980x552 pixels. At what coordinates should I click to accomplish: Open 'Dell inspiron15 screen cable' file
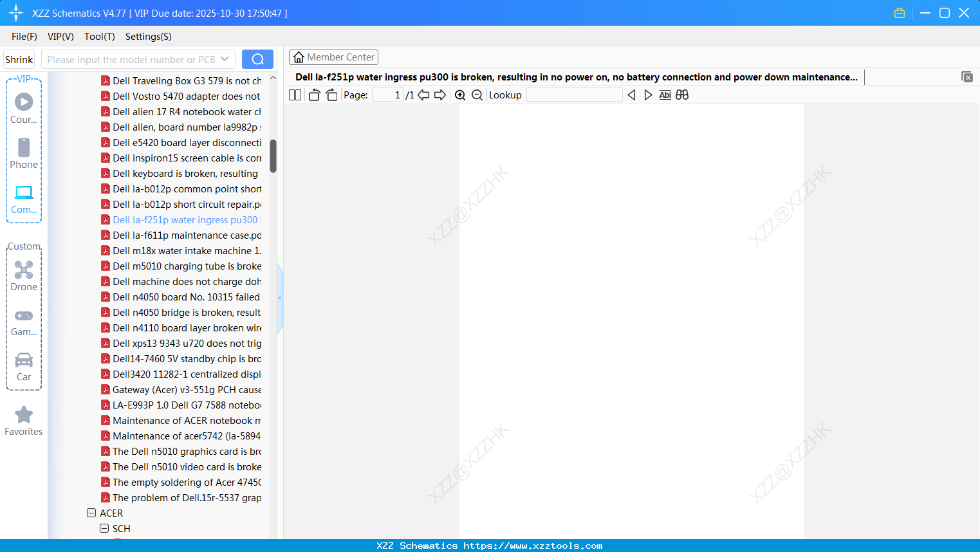click(181, 158)
